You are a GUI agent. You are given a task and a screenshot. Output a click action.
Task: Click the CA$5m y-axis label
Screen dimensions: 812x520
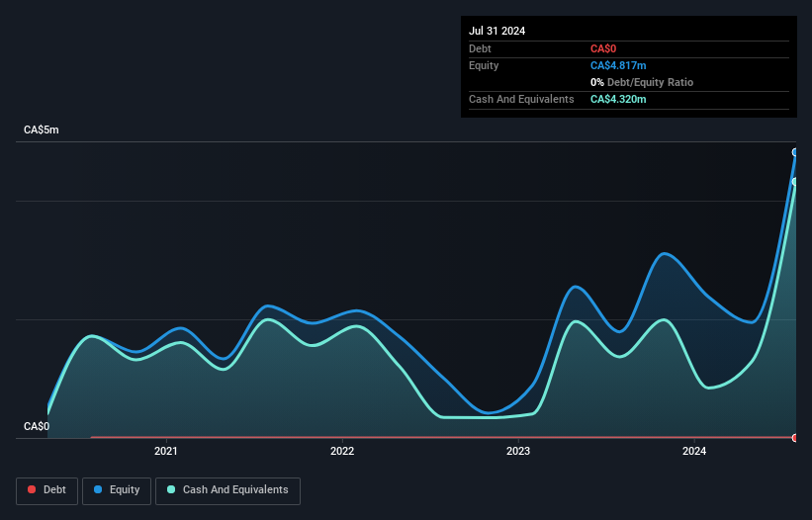42,130
